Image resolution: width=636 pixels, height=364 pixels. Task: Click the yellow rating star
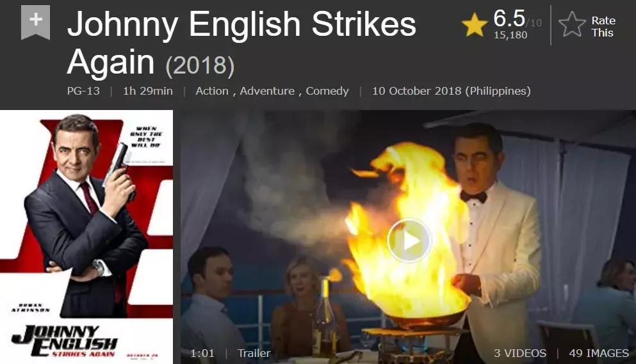tap(474, 24)
